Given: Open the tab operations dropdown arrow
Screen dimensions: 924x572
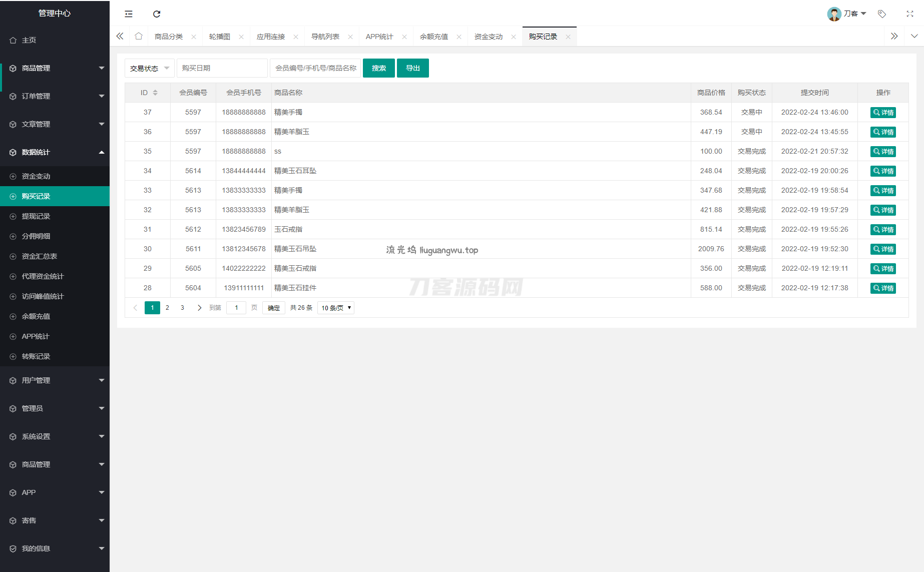Looking at the screenshot, I should [914, 37].
